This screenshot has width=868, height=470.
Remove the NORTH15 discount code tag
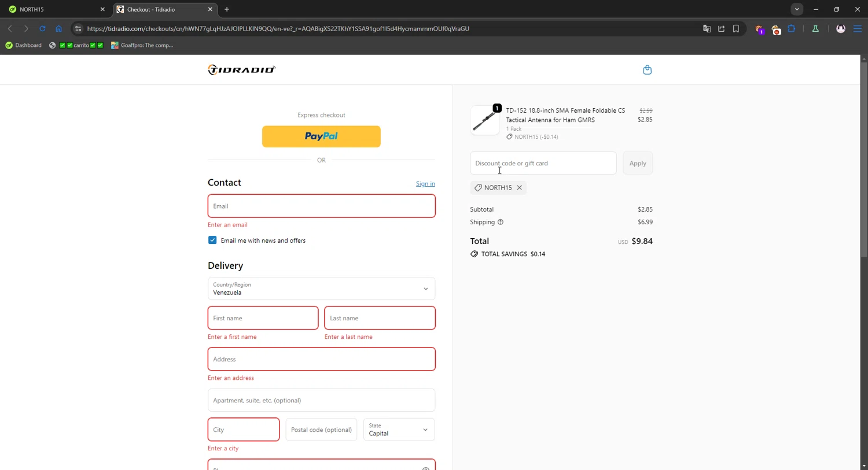[x=519, y=188]
